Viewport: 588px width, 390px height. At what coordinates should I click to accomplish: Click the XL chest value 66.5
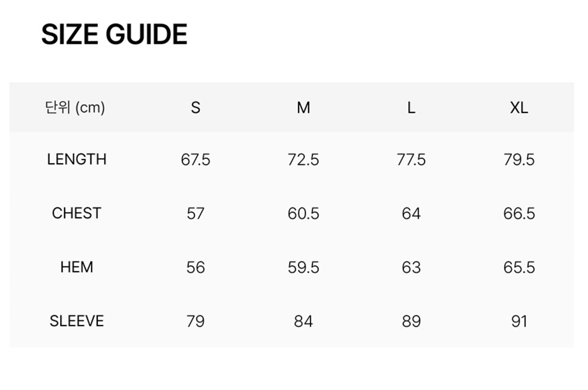(519, 214)
